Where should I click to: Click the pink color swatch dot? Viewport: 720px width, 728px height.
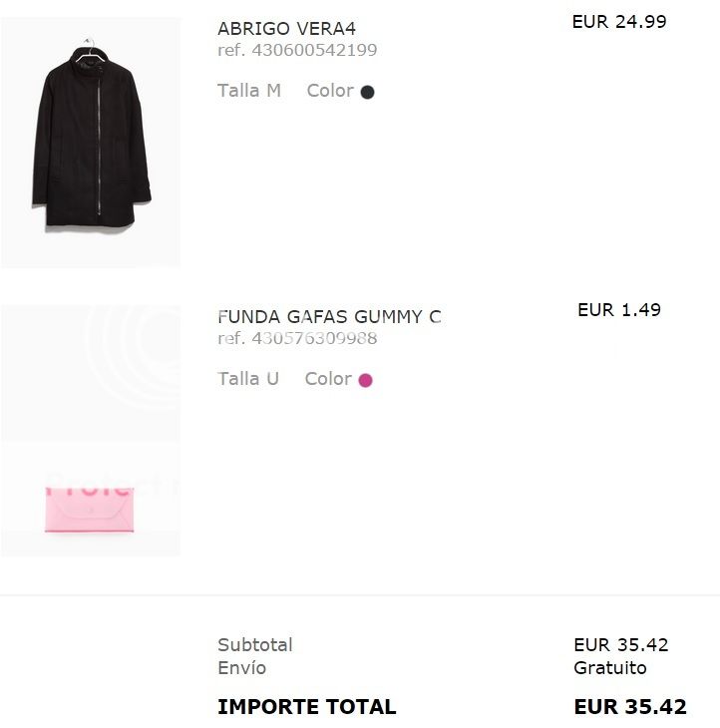point(365,380)
